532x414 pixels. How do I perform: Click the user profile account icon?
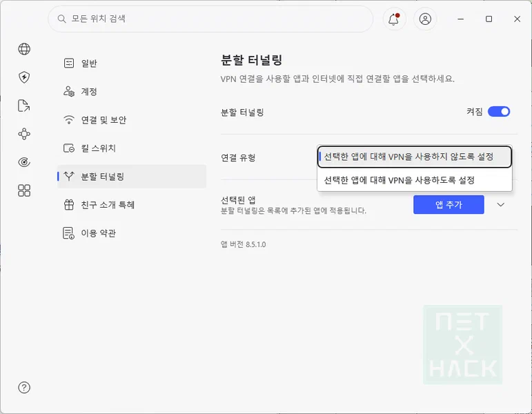tap(425, 19)
